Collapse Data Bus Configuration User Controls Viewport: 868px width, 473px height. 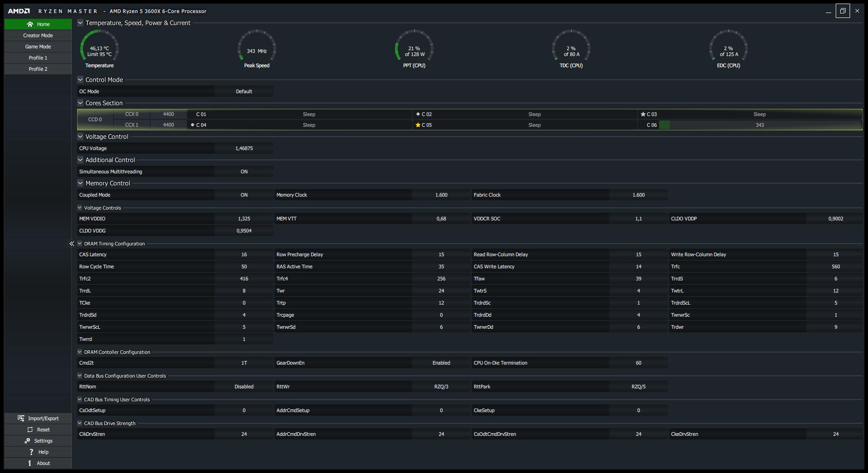click(80, 376)
